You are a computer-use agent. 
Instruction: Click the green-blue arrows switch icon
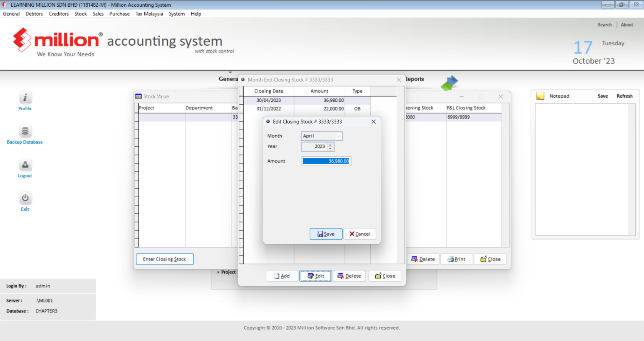pos(449,83)
